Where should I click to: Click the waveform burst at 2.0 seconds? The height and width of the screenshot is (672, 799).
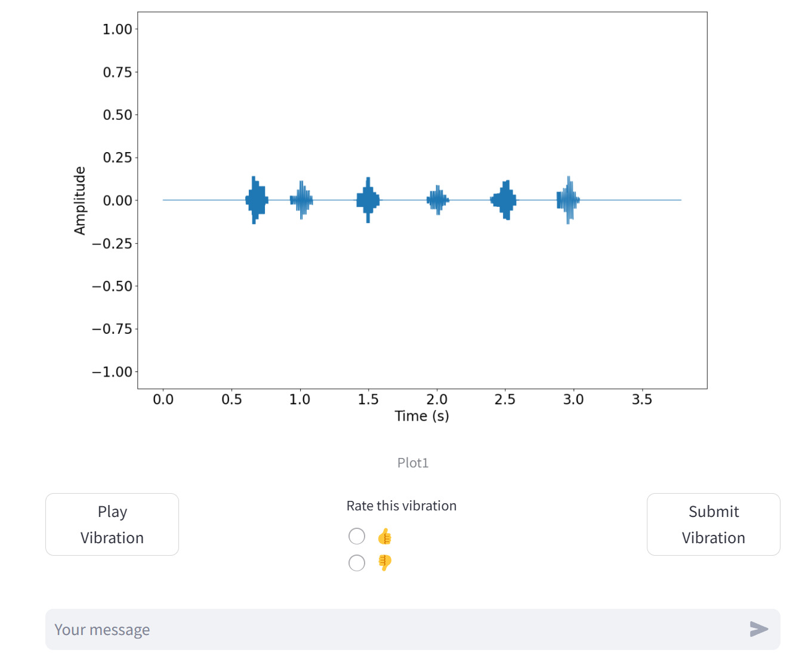438,200
